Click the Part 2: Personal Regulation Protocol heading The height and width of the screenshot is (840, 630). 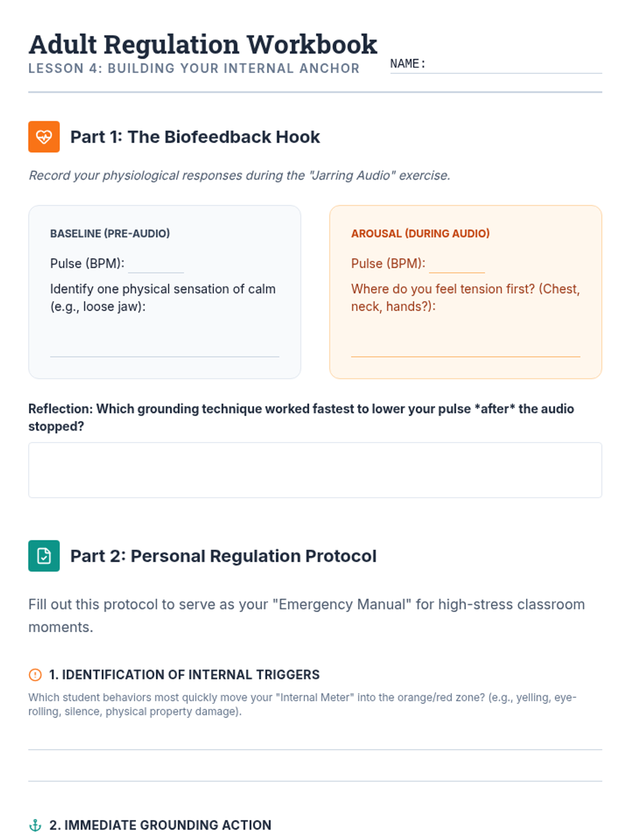[224, 556]
